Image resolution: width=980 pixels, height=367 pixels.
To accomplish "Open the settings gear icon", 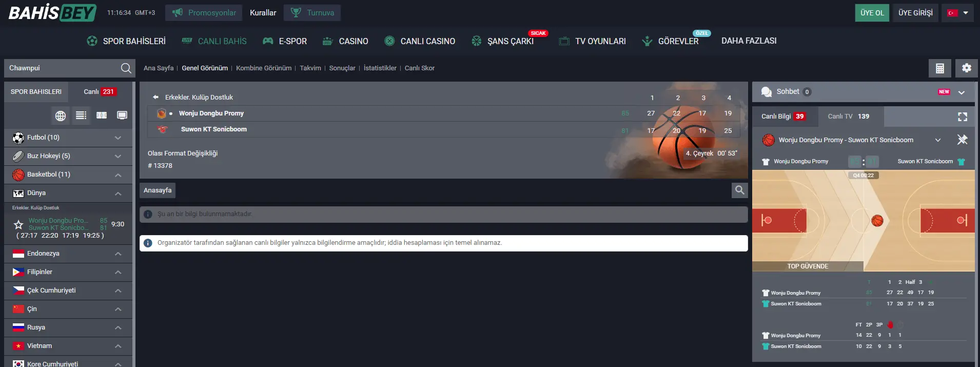I will [967, 68].
